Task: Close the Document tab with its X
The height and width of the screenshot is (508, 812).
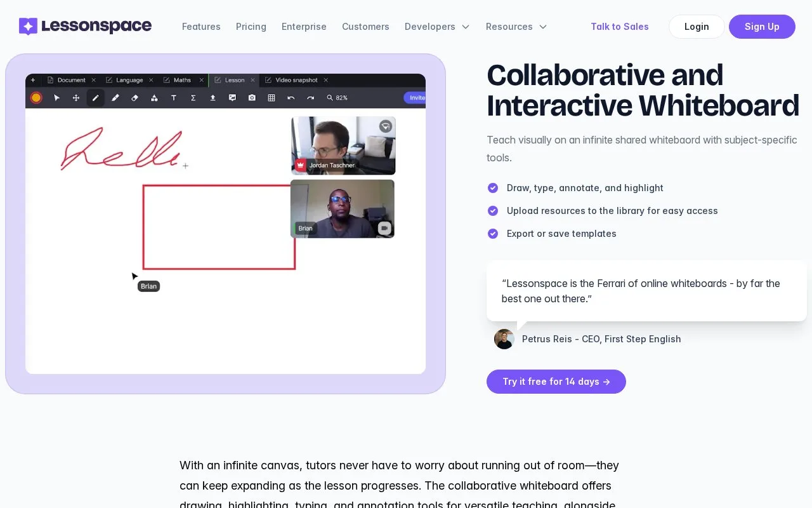Action: (x=93, y=80)
